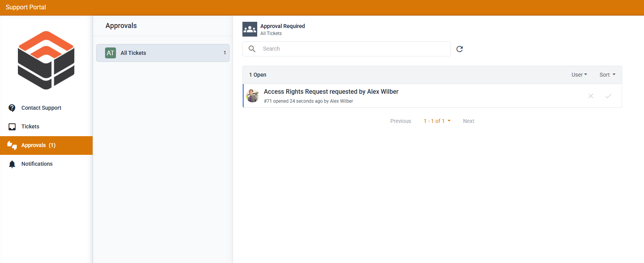644x263 pixels.
Task: Click the All Tickets count badge "1"
Action: click(x=225, y=53)
